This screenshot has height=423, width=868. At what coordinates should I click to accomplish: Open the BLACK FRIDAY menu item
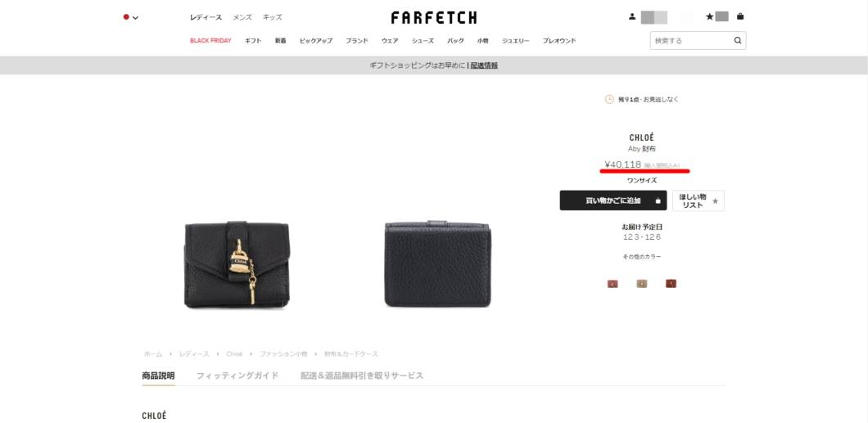click(x=210, y=41)
